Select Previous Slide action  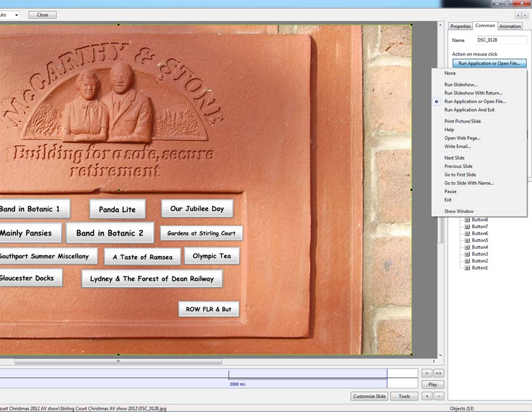(459, 166)
